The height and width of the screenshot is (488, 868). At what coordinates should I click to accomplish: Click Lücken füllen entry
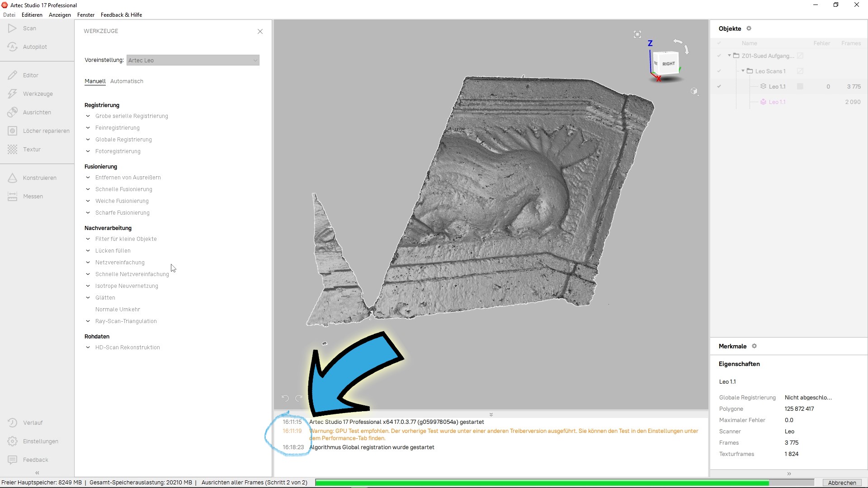113,251
